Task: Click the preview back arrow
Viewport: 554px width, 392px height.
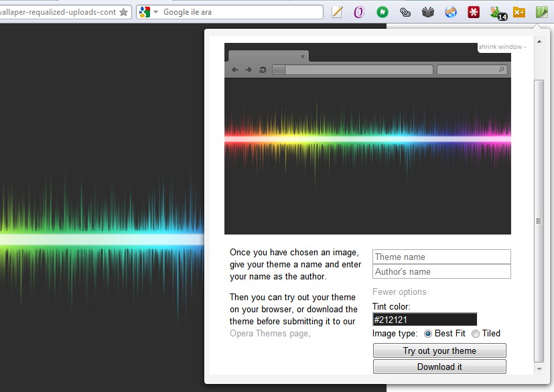Action: [x=235, y=70]
